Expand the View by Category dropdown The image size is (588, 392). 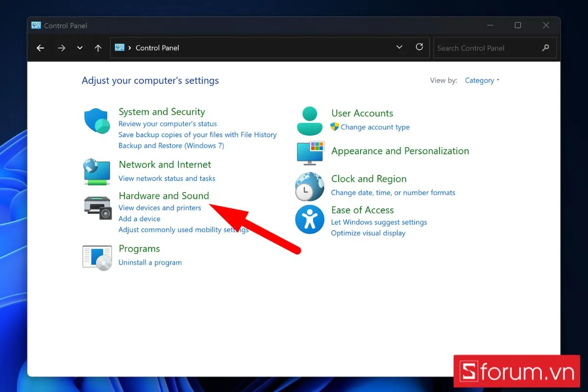tap(482, 80)
